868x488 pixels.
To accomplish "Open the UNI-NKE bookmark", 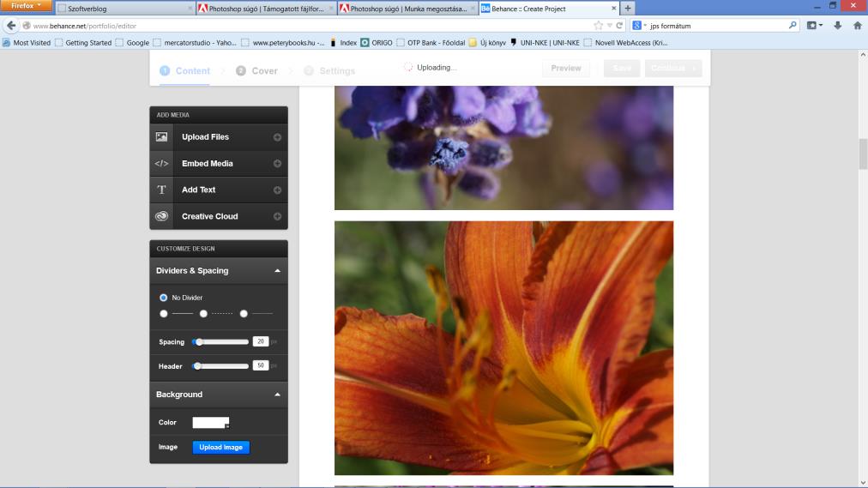I will 544,43.
